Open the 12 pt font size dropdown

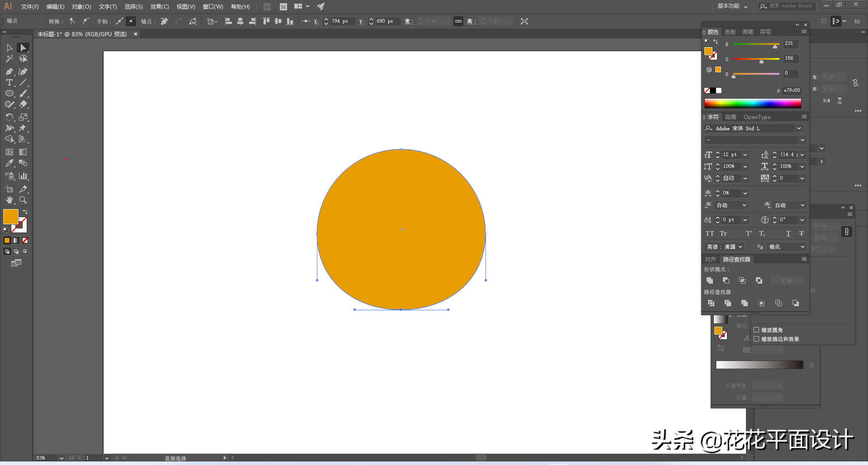pos(745,155)
